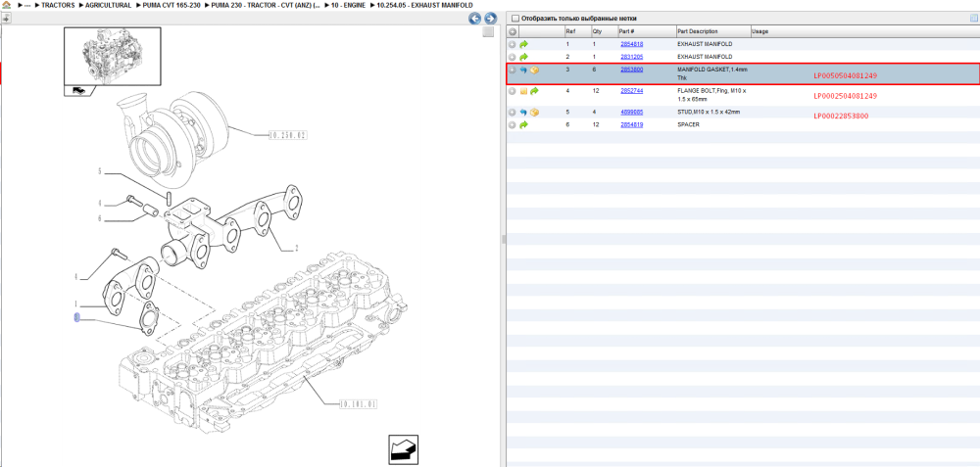Click the pin panel icon above the diagram
This screenshot has height=467, width=980.
point(6,19)
